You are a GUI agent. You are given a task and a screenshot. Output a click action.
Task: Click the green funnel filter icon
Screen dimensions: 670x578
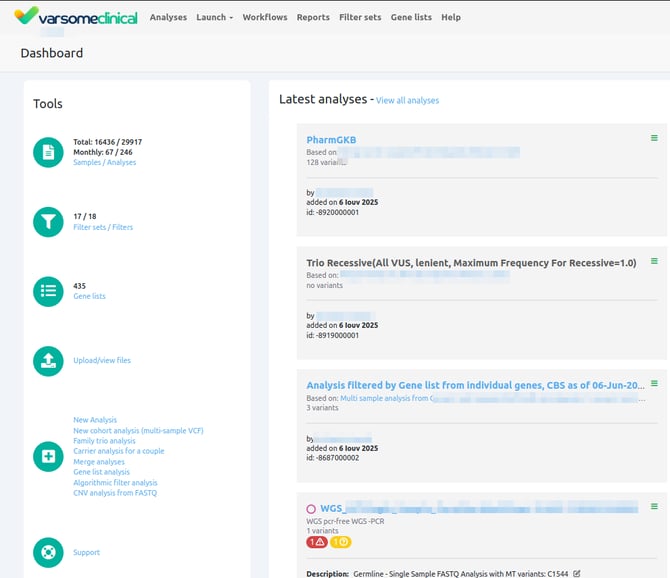point(48,222)
